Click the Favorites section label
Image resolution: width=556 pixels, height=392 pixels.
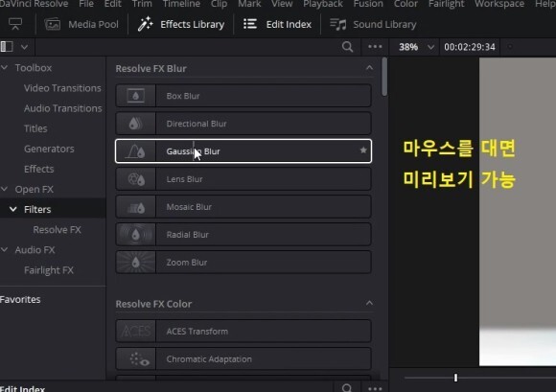click(x=20, y=299)
